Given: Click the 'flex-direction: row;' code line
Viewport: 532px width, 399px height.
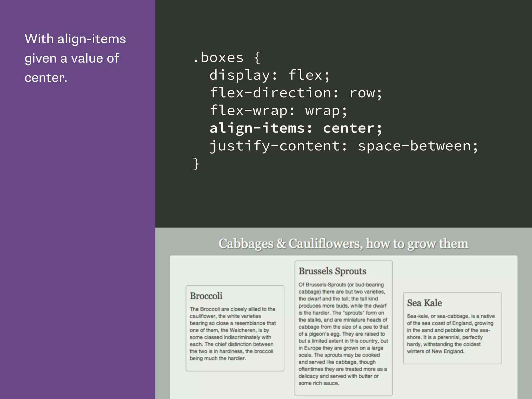Looking at the screenshot, I should 296,93.
